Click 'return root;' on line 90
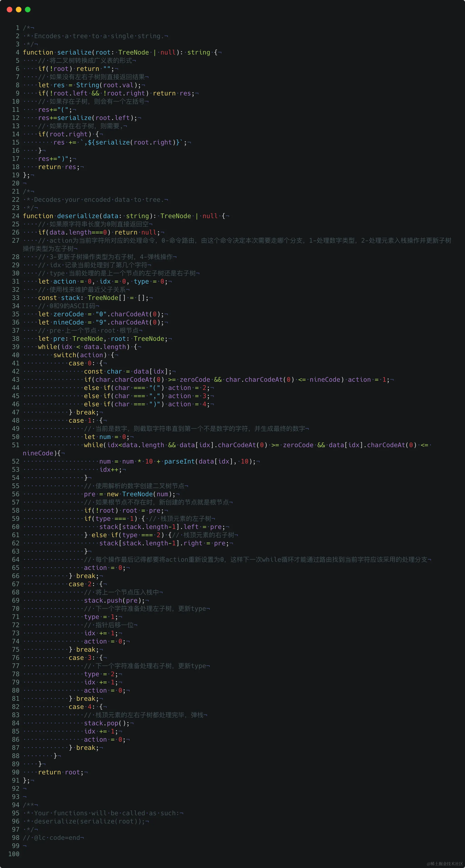Screen dimensions: 465x868 point(61,772)
